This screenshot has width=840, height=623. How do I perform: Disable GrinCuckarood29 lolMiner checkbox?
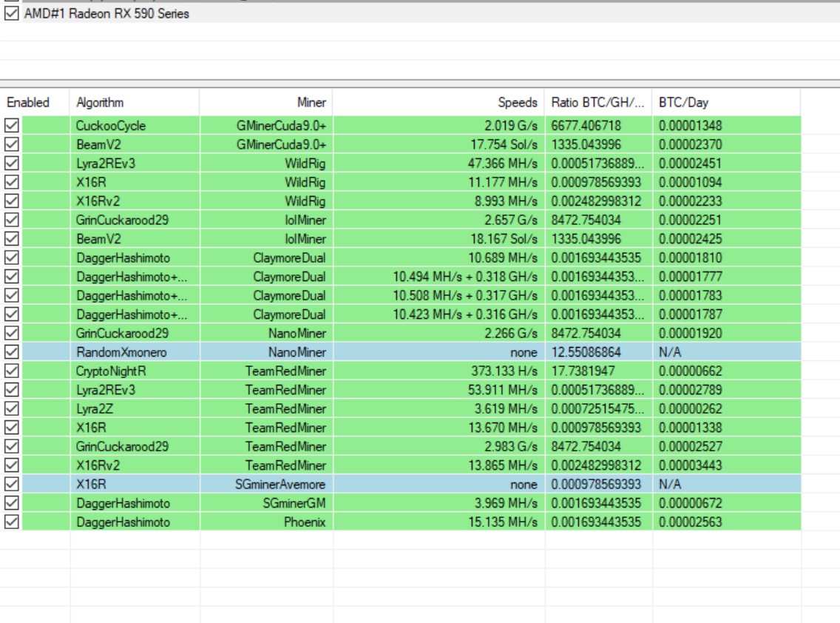pyautogui.click(x=11, y=220)
